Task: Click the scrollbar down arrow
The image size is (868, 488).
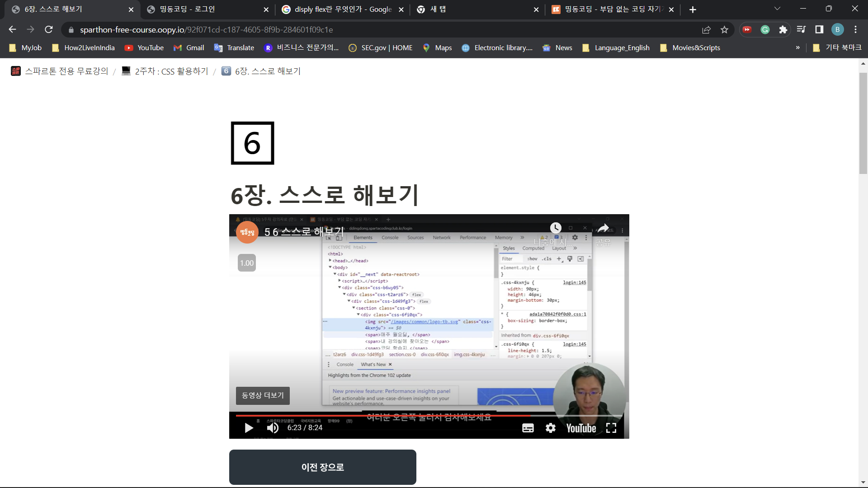Action: pos(863,482)
